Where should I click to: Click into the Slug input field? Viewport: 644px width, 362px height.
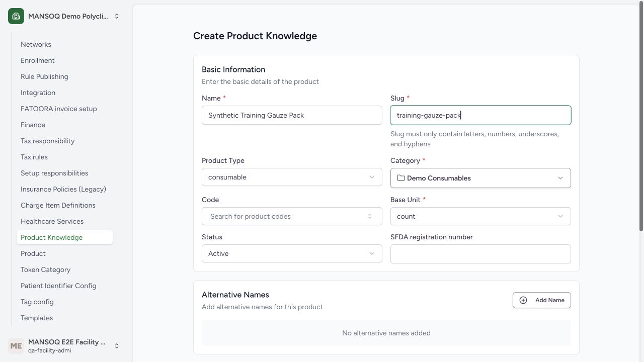pos(480,115)
